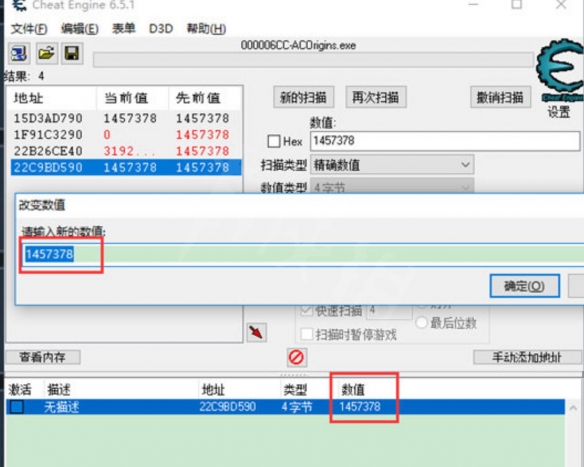Click the 当前值 column header
This screenshot has height=467, width=584.
(x=132, y=98)
